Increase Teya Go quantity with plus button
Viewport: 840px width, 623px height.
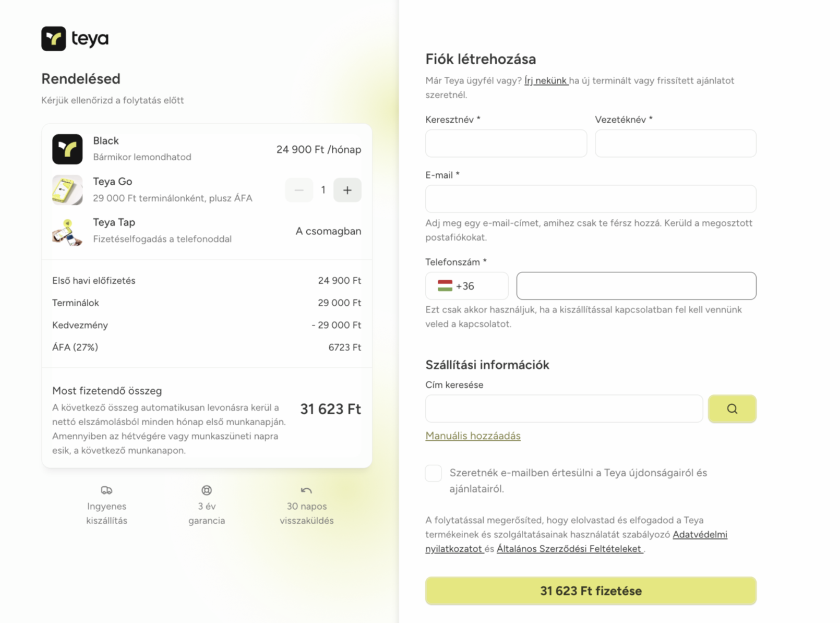347,190
